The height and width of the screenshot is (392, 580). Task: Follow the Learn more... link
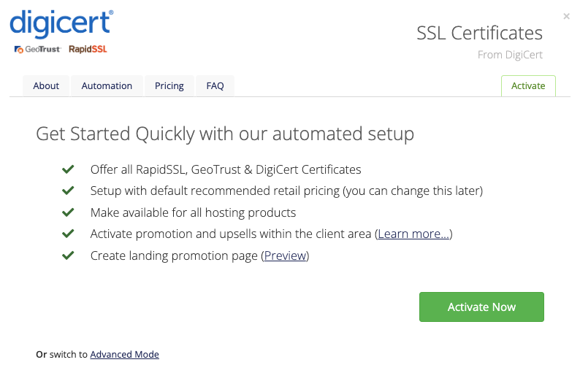point(413,234)
